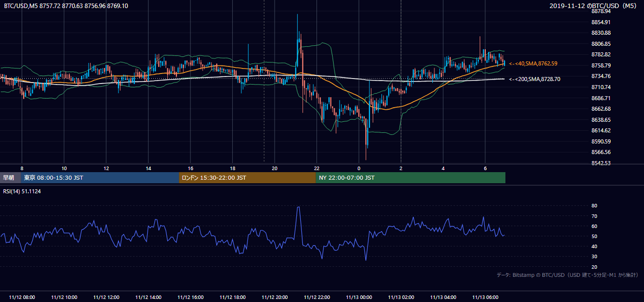Image resolution: width=644 pixels, height=302 pixels.
Task: Select the 200 SMA label reading 8728.70
Action: (535, 79)
